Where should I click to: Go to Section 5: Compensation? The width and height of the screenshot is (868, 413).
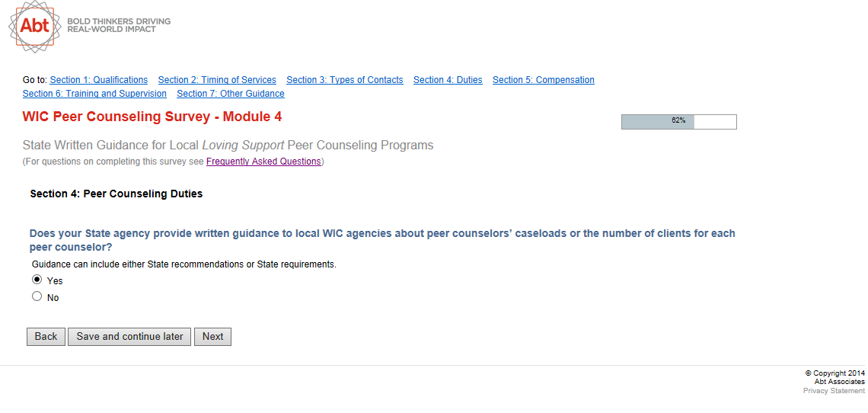pyautogui.click(x=544, y=80)
